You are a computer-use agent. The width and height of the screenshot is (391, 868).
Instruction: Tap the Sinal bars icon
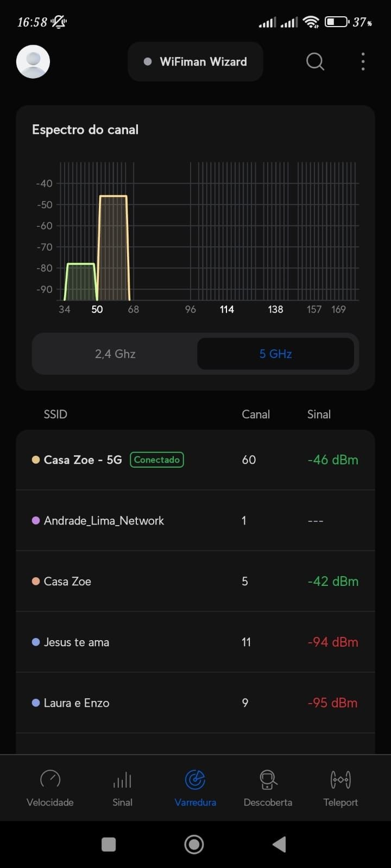(x=122, y=780)
